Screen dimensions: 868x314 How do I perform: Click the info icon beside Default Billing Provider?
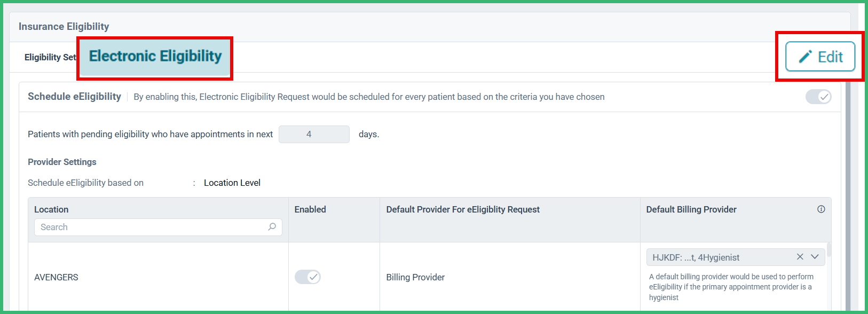pyautogui.click(x=821, y=209)
